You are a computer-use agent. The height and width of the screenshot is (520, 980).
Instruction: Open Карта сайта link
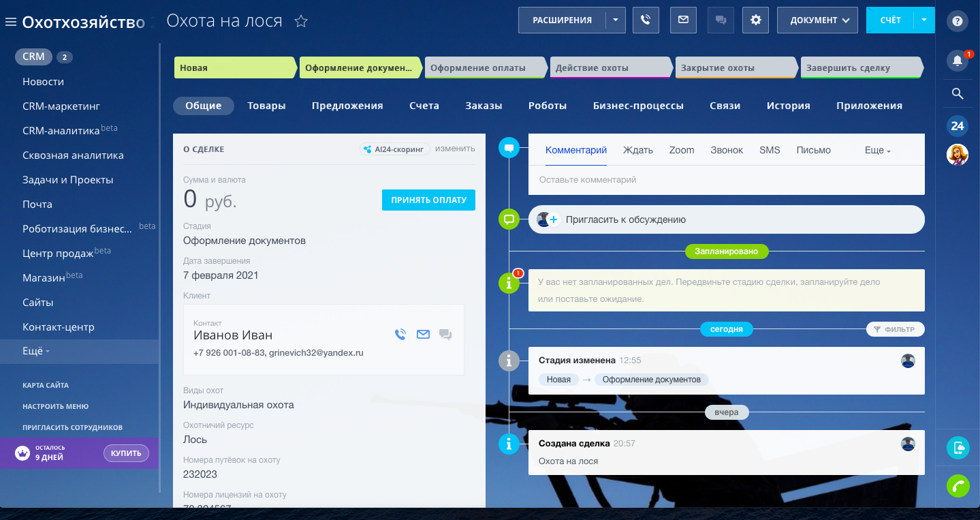click(x=46, y=385)
